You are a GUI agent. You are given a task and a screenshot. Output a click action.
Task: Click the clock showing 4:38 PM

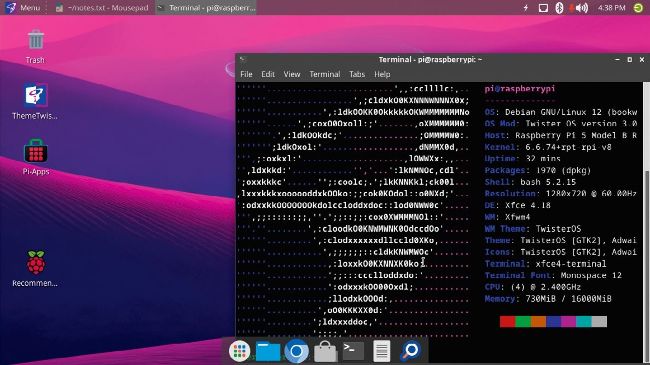tap(611, 7)
